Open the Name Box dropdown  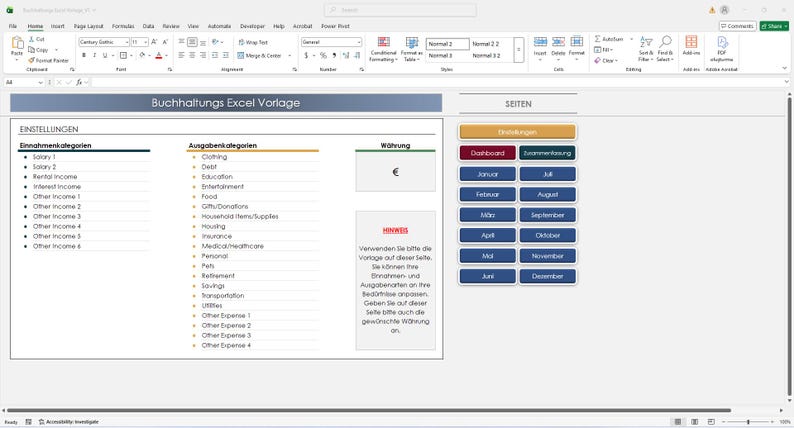41,82
